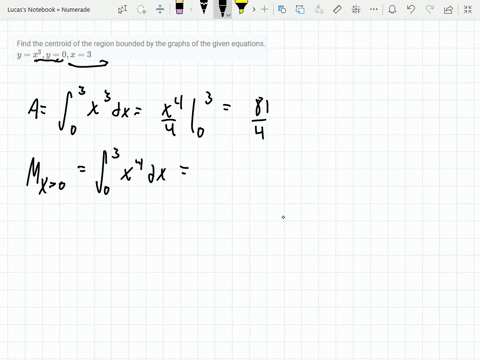This screenshot has height=360, width=480.
Task: Open the shapes tool
Action: pyautogui.click(x=282, y=9)
